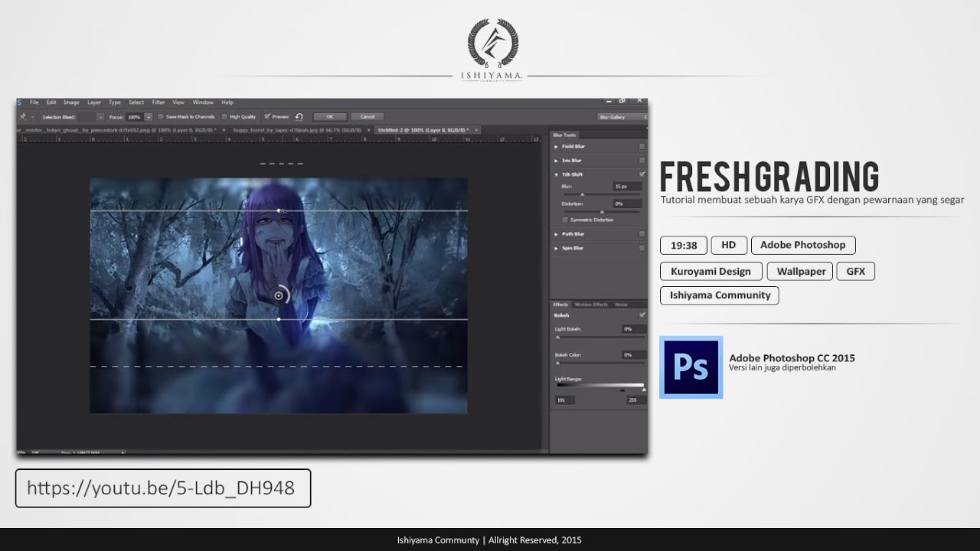Open the View menu
980x551 pixels.
(178, 103)
